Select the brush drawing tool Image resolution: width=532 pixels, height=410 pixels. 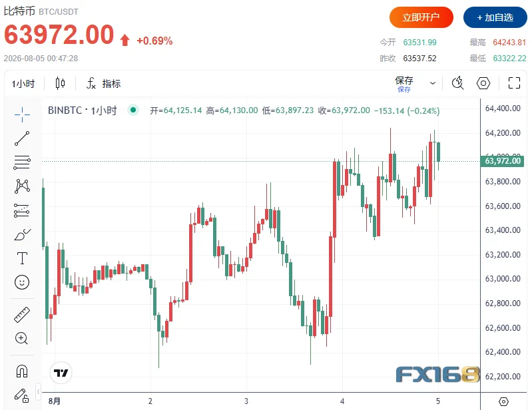[x=22, y=234]
